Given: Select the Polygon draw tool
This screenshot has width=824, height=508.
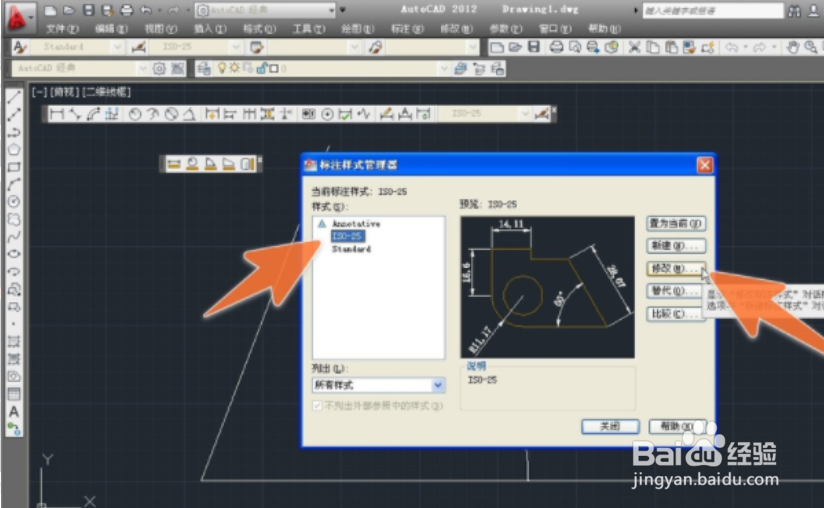Looking at the screenshot, I should click(x=14, y=149).
